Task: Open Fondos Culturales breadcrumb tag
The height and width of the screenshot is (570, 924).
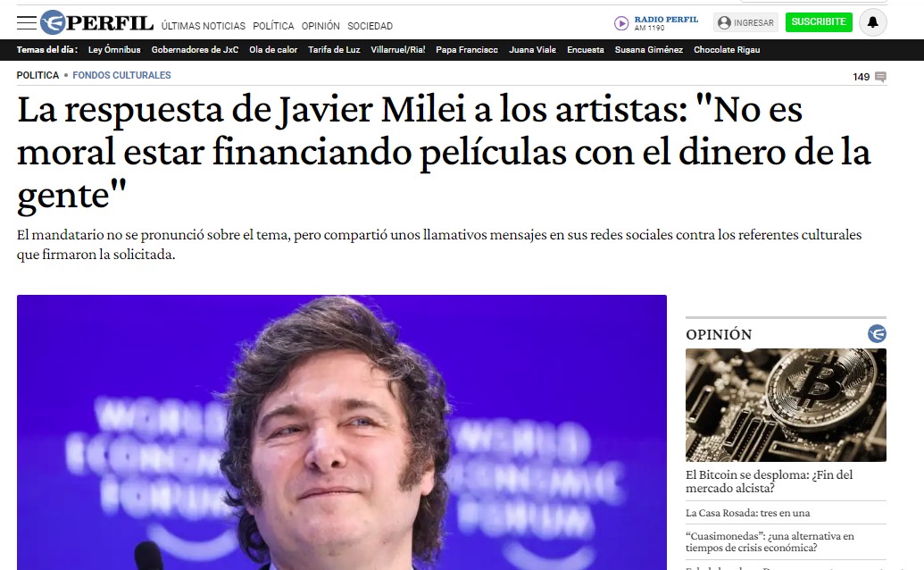Action: coord(121,75)
